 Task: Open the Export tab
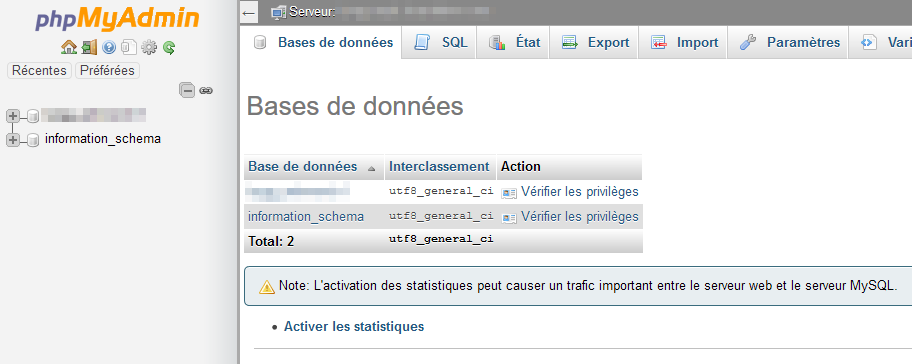[x=594, y=42]
